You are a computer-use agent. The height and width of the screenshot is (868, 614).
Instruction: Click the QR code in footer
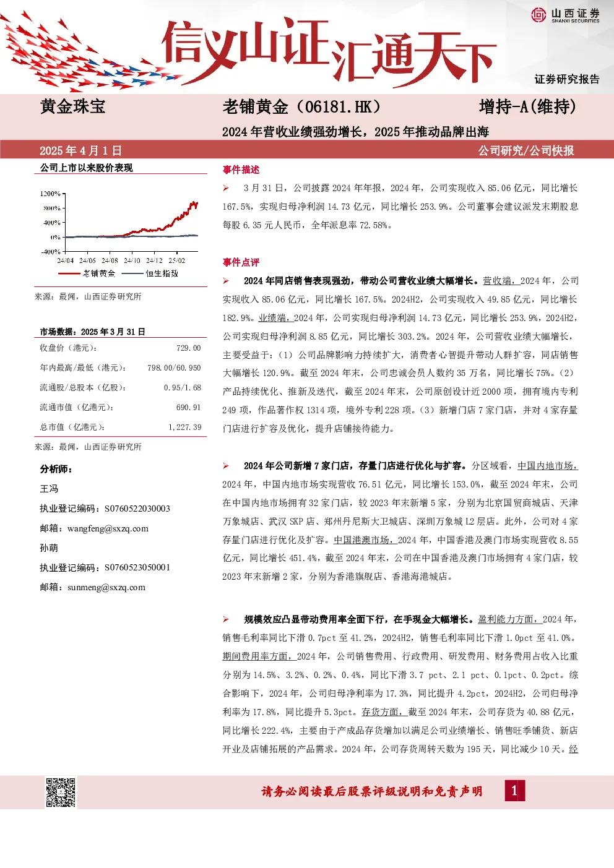pos(61,792)
